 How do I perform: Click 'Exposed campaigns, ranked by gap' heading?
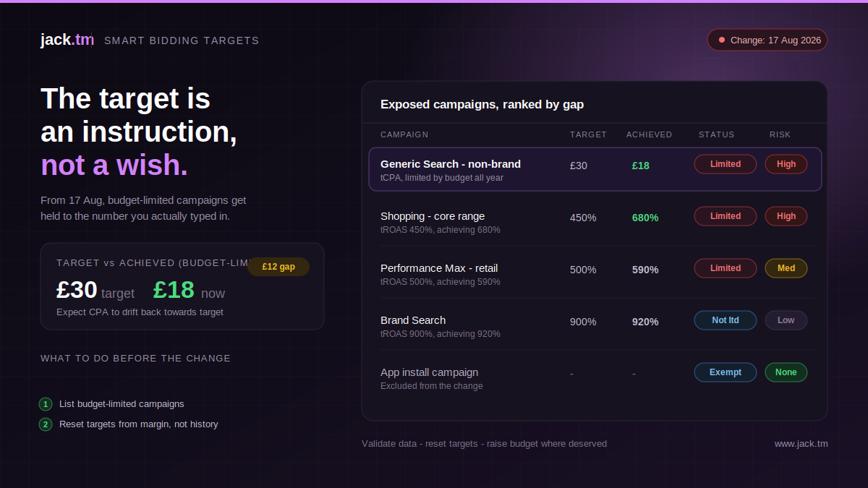coord(482,104)
